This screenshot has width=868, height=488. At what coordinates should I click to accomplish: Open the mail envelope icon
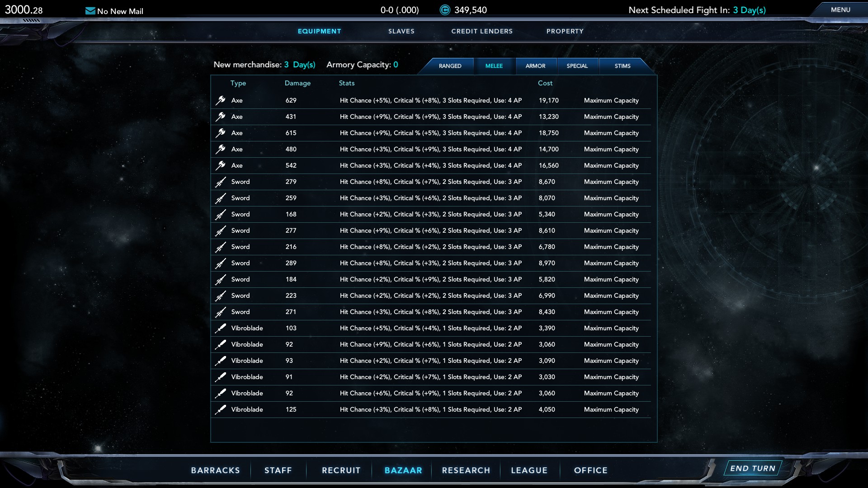click(x=90, y=11)
